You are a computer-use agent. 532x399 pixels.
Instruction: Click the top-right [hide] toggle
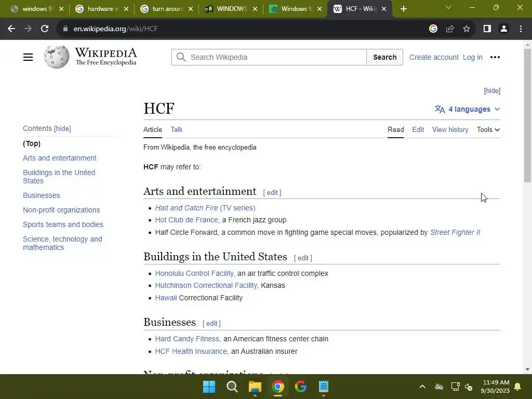pos(492,90)
